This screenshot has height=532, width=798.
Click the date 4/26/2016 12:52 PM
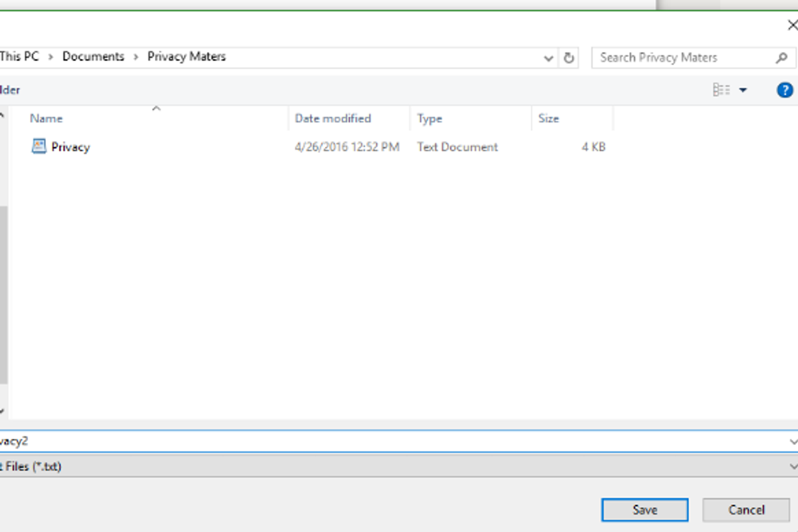point(347,147)
